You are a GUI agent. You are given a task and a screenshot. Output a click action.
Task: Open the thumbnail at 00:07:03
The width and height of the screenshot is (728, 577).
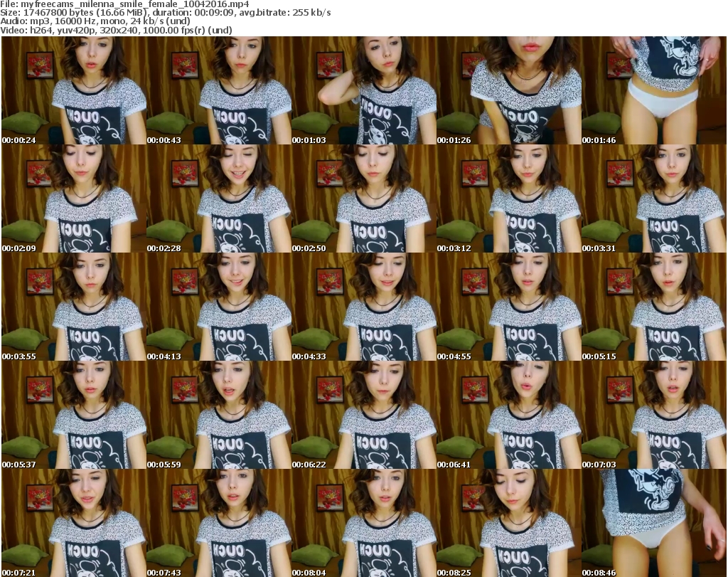[x=654, y=415]
